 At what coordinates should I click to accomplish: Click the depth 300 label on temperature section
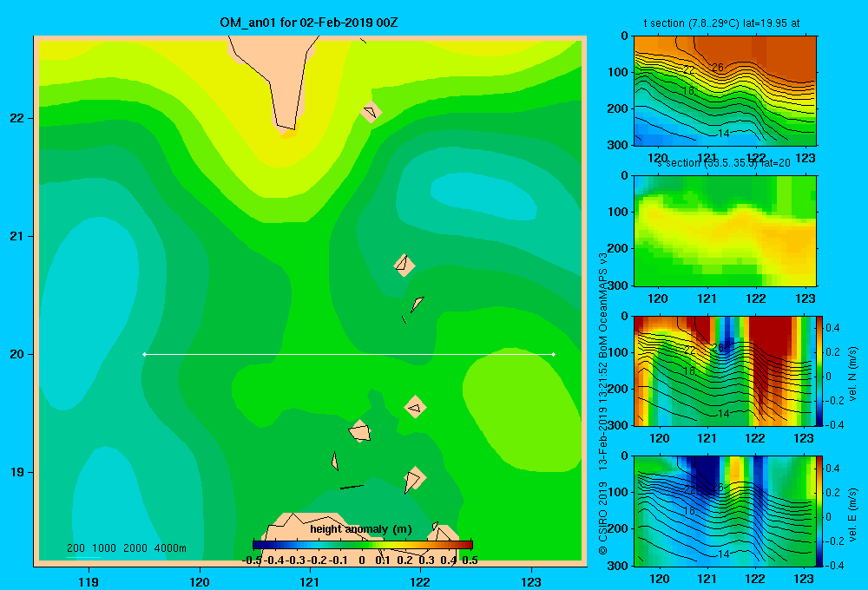tap(617, 144)
